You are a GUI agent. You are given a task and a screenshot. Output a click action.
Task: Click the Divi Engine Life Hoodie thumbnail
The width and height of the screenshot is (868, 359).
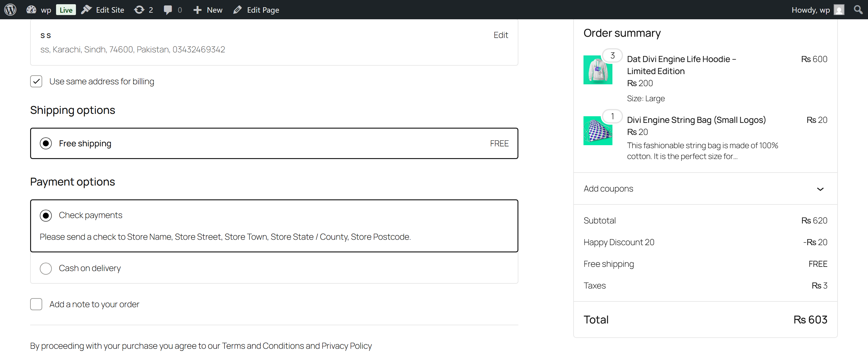pos(597,70)
